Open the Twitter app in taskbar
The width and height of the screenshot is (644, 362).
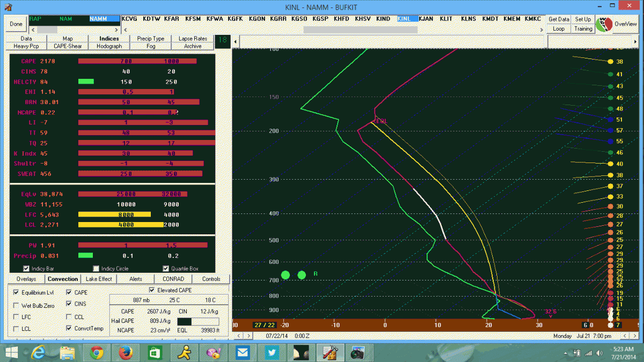[271, 352]
